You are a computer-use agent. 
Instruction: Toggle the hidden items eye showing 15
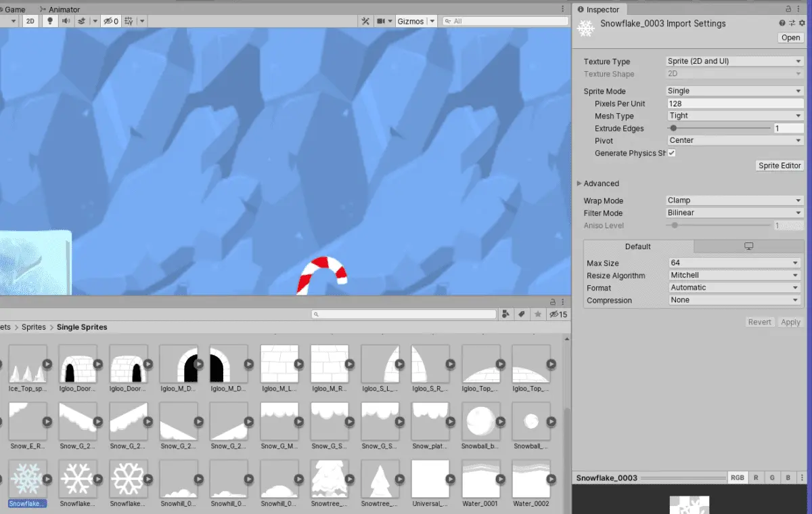tap(556, 314)
